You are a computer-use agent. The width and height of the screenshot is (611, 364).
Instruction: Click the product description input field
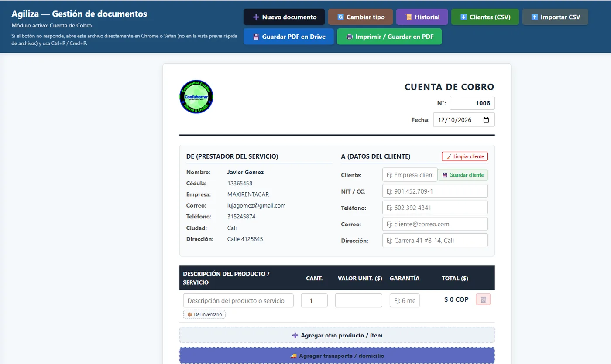pos(238,300)
